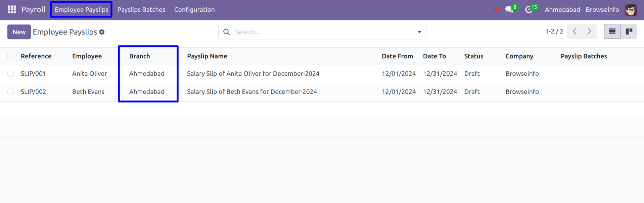Screen dimensions: 644x203
Task: Open the Configuration menu
Action: click(194, 10)
